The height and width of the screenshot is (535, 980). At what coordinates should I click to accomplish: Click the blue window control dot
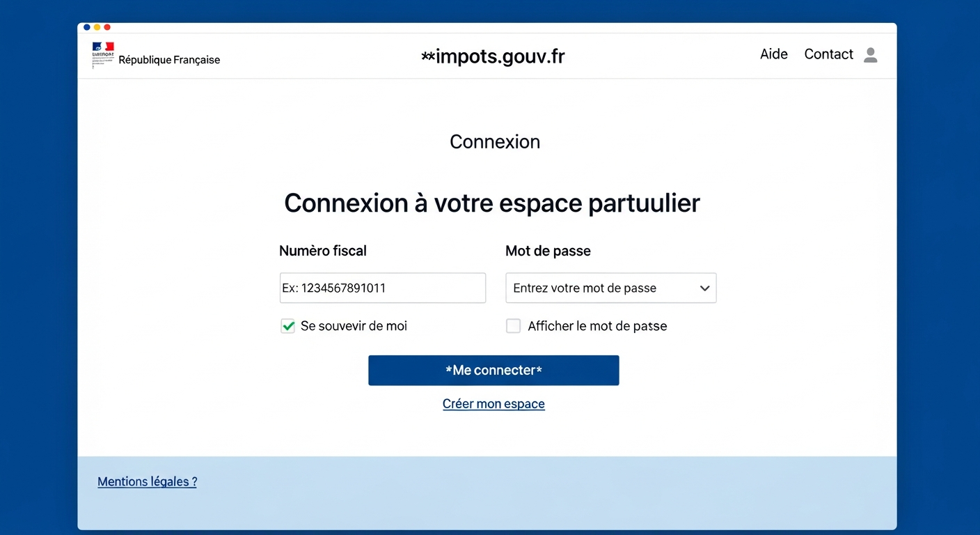click(x=87, y=27)
